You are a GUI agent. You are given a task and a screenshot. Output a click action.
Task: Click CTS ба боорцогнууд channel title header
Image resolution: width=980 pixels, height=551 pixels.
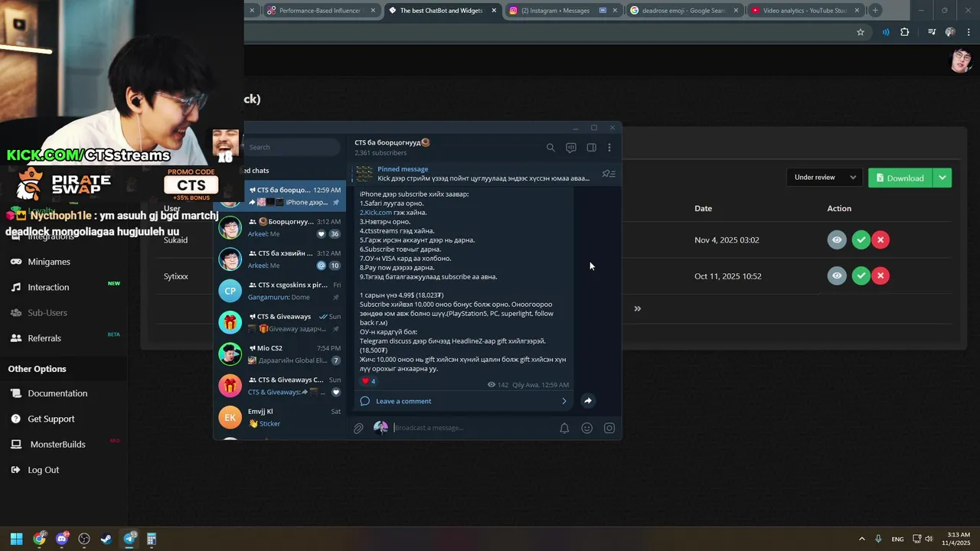point(392,142)
